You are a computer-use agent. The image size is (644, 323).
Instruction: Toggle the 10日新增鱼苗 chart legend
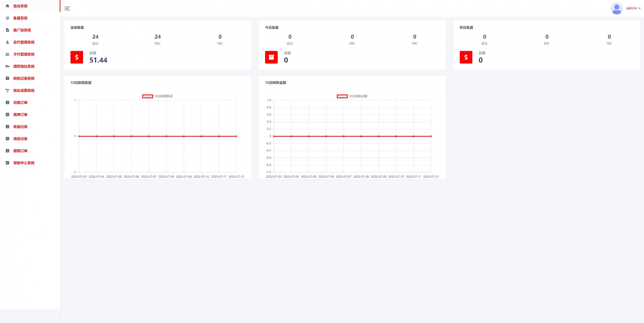click(158, 96)
